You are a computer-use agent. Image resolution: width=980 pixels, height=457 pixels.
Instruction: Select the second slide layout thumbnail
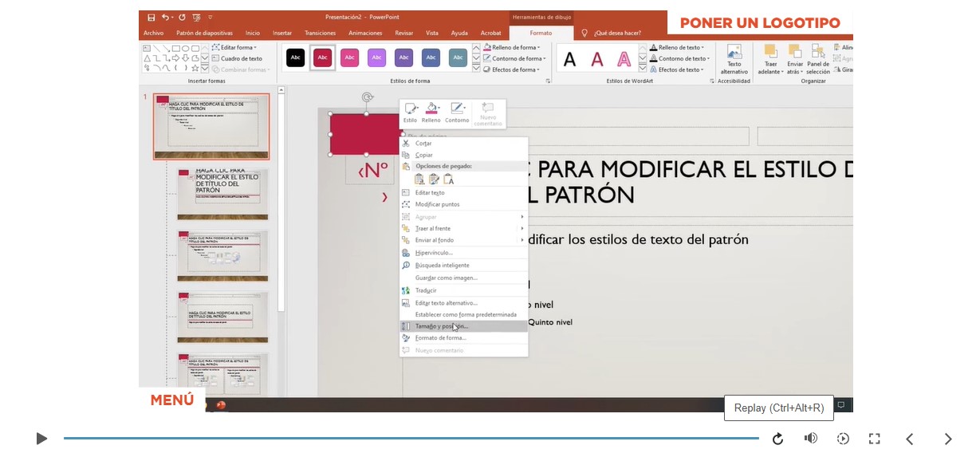[x=222, y=194]
